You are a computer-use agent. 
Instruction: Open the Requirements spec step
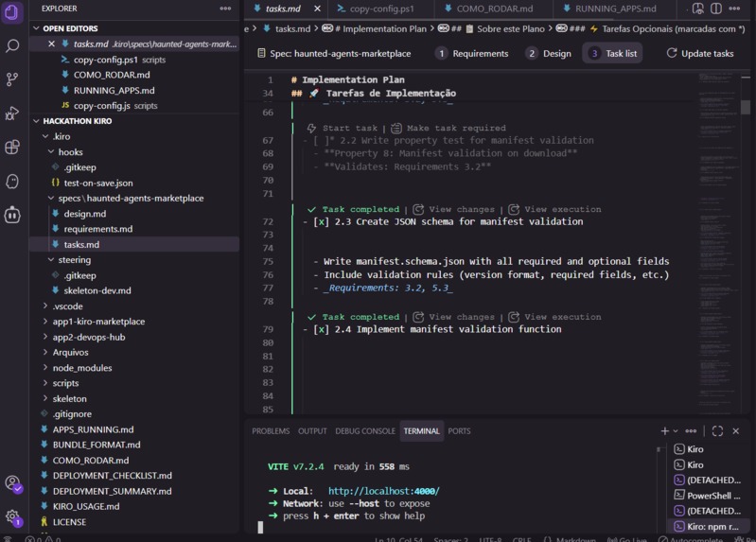coord(472,53)
